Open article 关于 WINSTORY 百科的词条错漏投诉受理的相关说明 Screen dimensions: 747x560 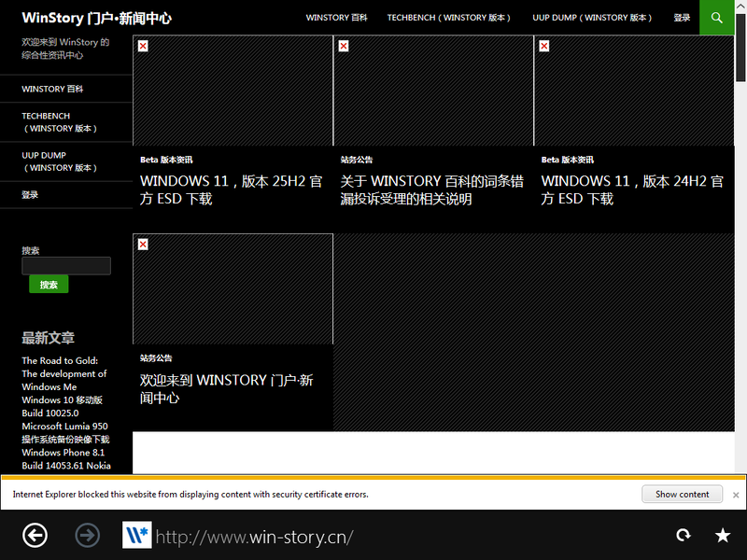431,189
